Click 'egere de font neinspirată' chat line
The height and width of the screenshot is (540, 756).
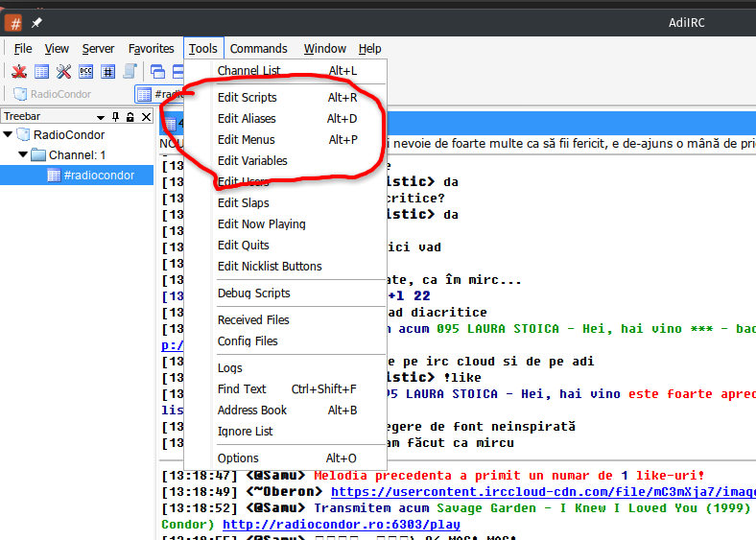coord(482,427)
